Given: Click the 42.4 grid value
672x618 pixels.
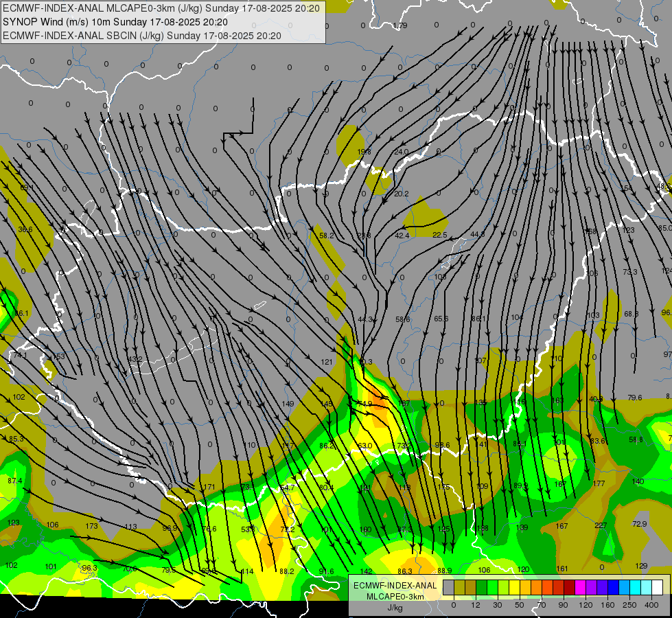Looking at the screenshot, I should 402,236.
